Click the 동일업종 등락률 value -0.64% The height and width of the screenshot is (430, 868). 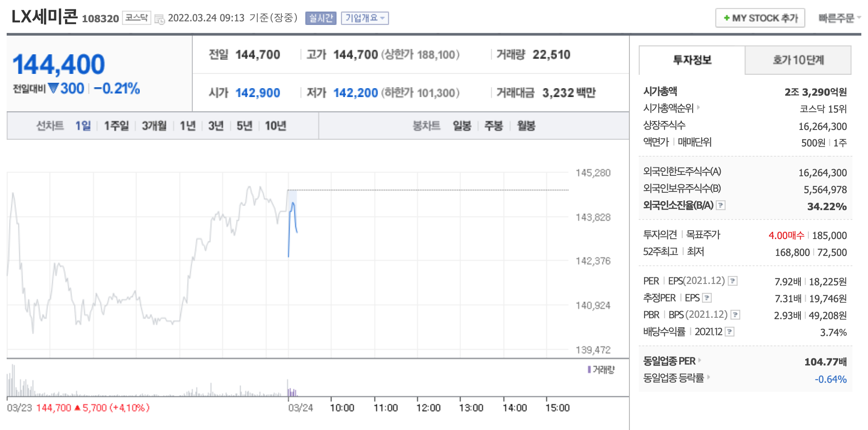click(831, 379)
